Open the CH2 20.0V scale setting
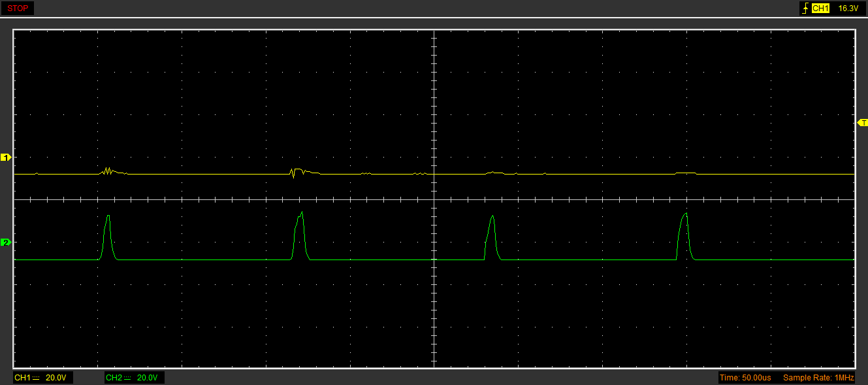 click(147, 378)
